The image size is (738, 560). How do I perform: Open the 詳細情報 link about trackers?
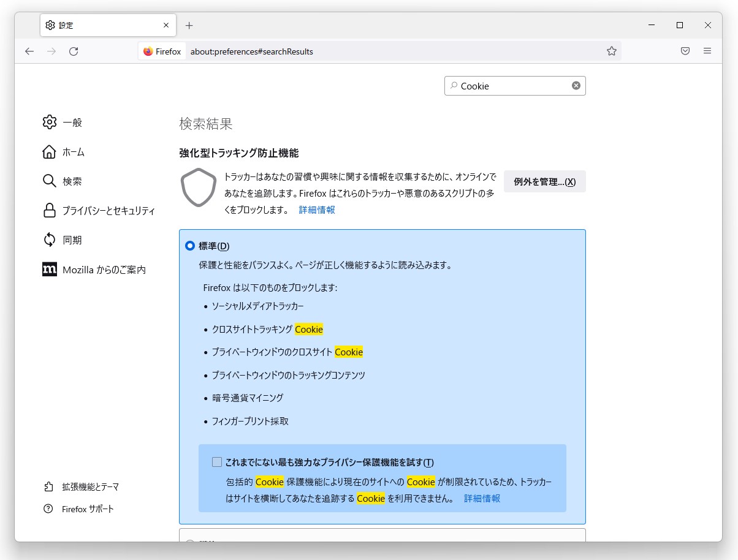coord(316,210)
